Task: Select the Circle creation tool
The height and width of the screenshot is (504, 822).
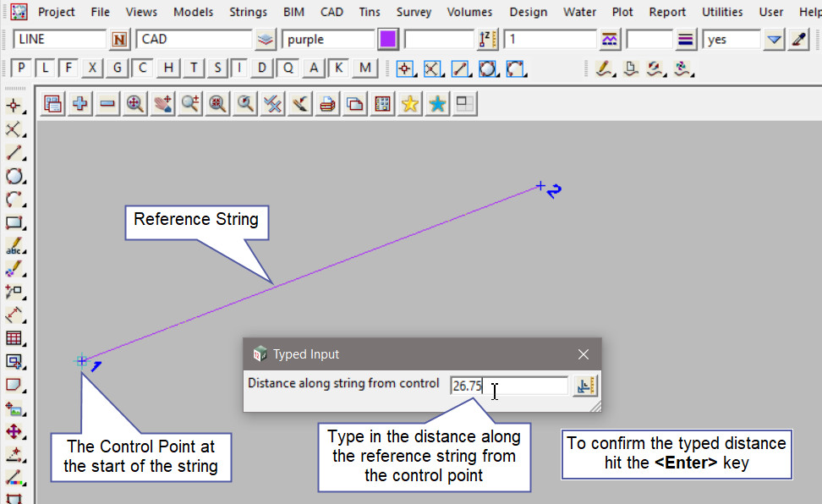Action: click(14, 177)
